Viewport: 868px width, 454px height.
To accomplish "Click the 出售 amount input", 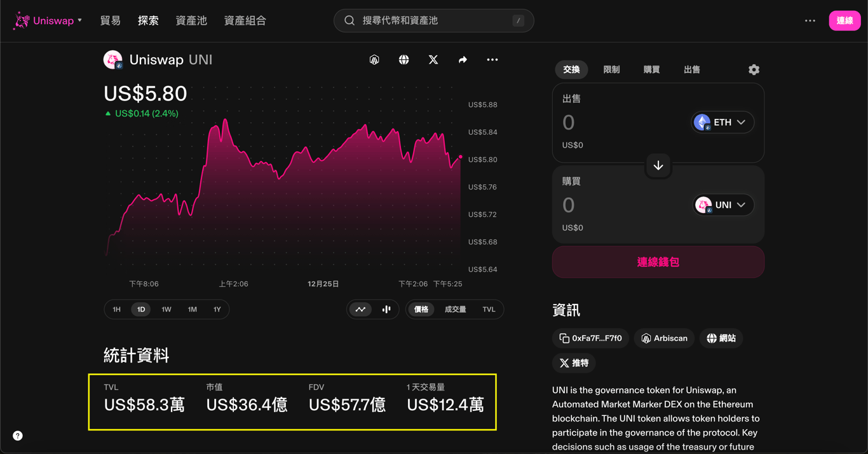I will tap(623, 122).
